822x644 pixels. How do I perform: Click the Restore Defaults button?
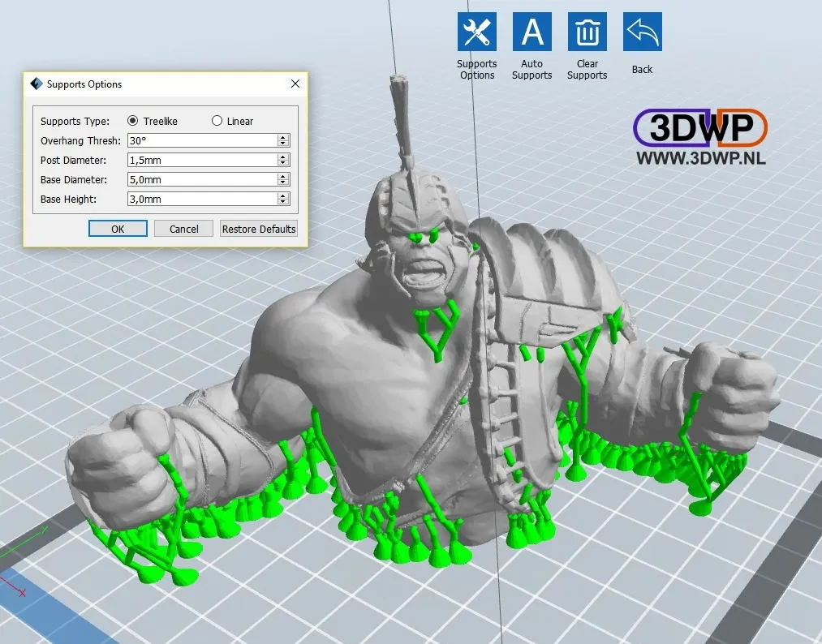(x=259, y=229)
